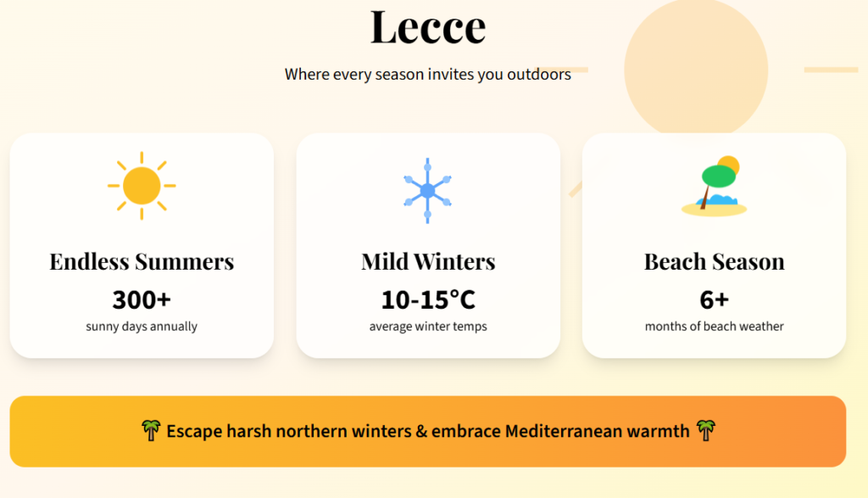Click the 'average winter temps' caption

pyautogui.click(x=428, y=327)
